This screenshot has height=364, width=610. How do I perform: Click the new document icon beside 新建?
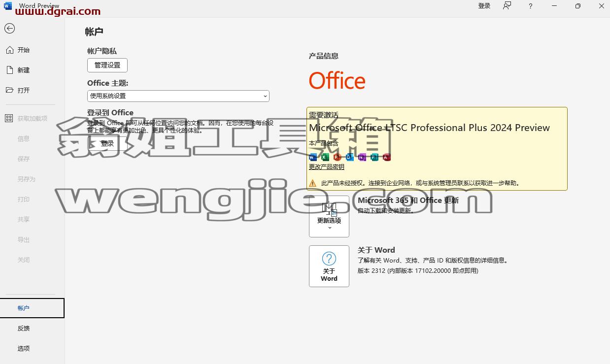tap(9, 70)
